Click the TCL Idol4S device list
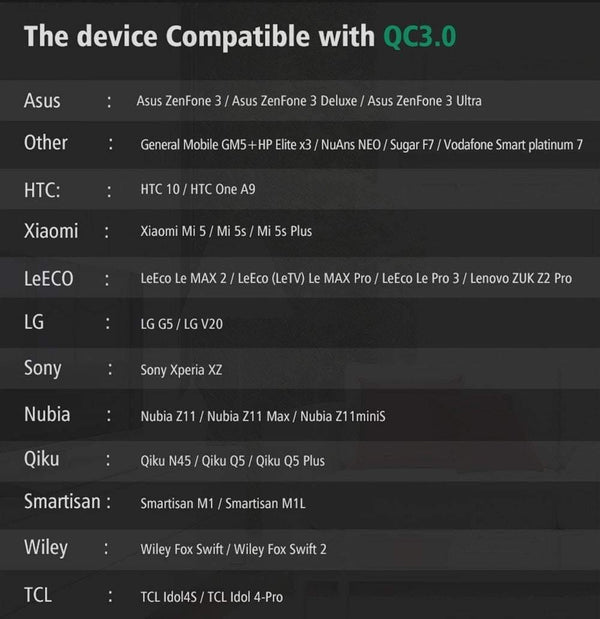This screenshot has height=619, width=600. tap(212, 596)
